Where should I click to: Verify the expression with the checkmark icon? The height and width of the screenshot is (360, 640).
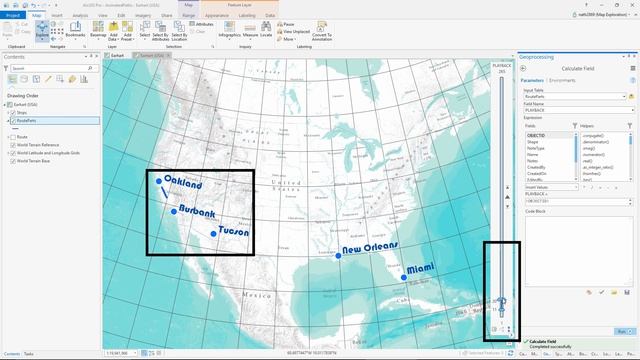coord(601,292)
